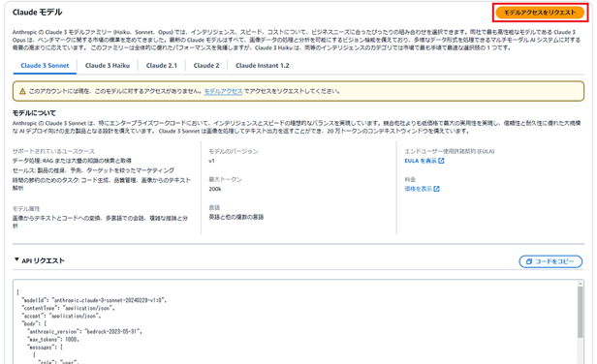This screenshot has height=364, width=597.
Task: Follow the モデルアクセス link in warning banner
Action: [x=223, y=91]
